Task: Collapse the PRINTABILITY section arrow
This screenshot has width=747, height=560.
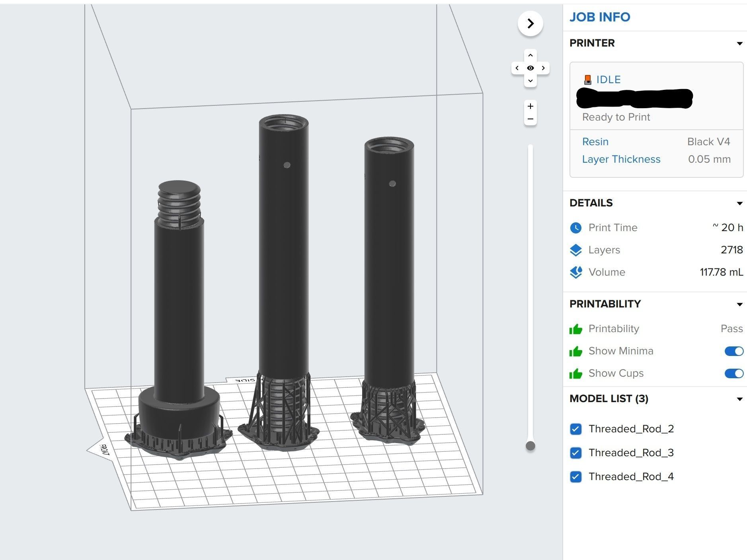Action: [x=739, y=304]
